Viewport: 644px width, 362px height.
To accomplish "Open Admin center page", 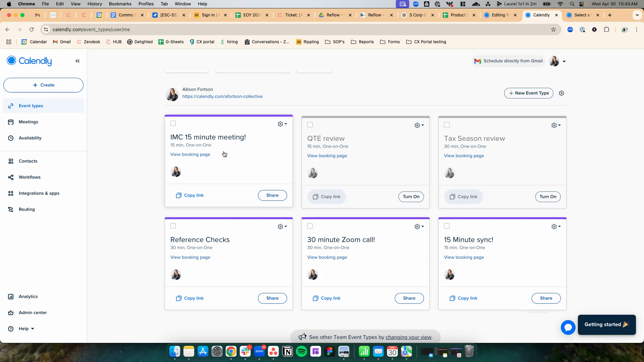I will click(33, 313).
